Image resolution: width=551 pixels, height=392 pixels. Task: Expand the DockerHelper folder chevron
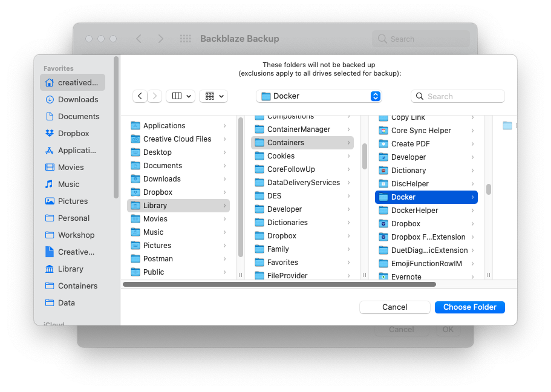coord(472,211)
